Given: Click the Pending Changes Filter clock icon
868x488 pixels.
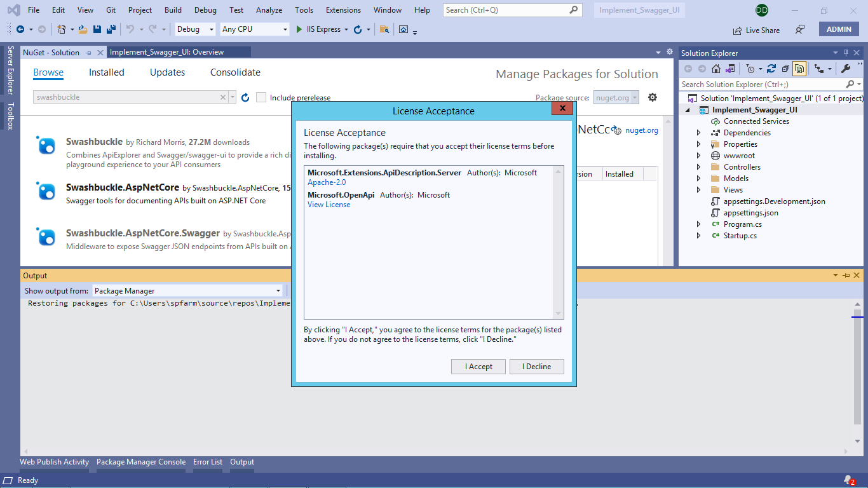Looking at the screenshot, I should tap(750, 69).
